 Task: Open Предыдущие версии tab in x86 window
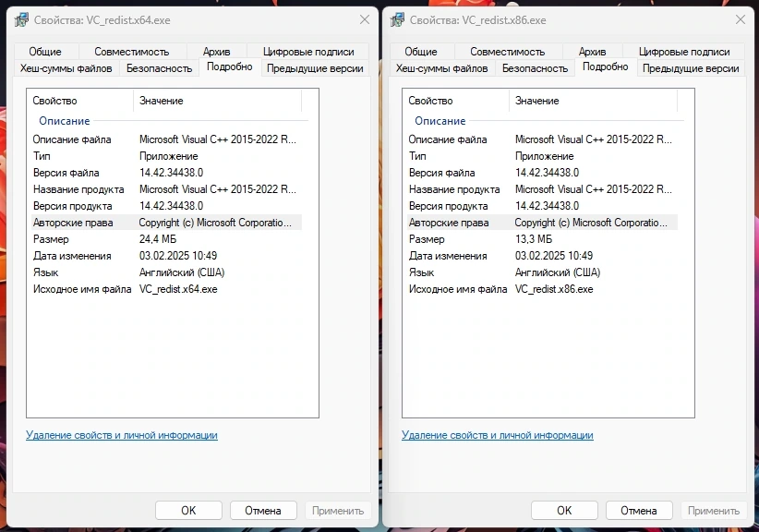(x=691, y=68)
